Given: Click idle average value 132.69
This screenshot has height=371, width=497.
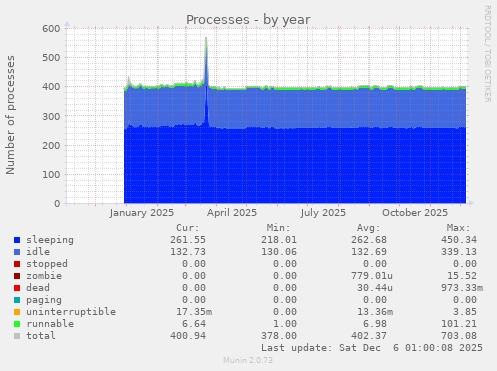Looking at the screenshot, I should click(x=369, y=252).
